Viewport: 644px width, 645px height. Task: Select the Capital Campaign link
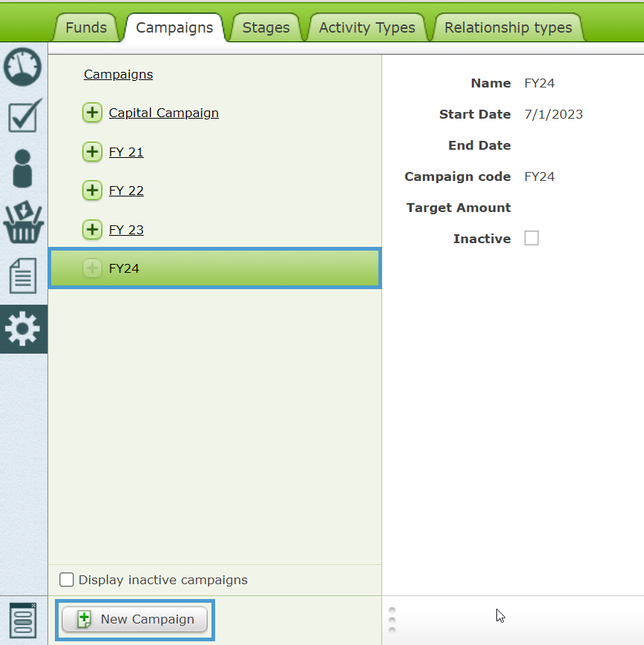163,113
